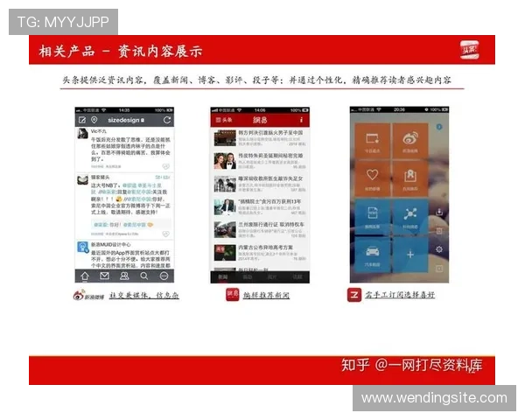
Task: Select the last tab in NetEase bottom bar
Action: [297, 277]
